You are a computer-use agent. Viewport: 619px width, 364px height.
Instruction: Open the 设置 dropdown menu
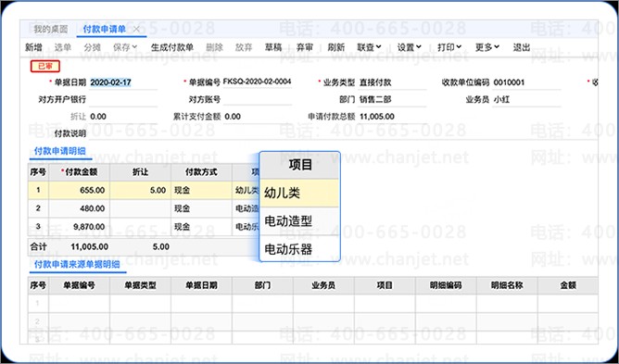(409, 47)
